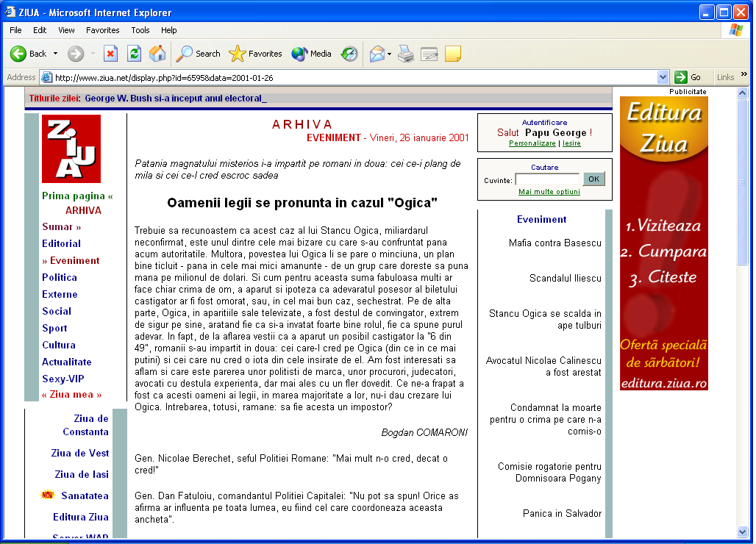Viewport: 756px width, 544px height.
Task: Click the Edit page icon
Action: (429, 54)
